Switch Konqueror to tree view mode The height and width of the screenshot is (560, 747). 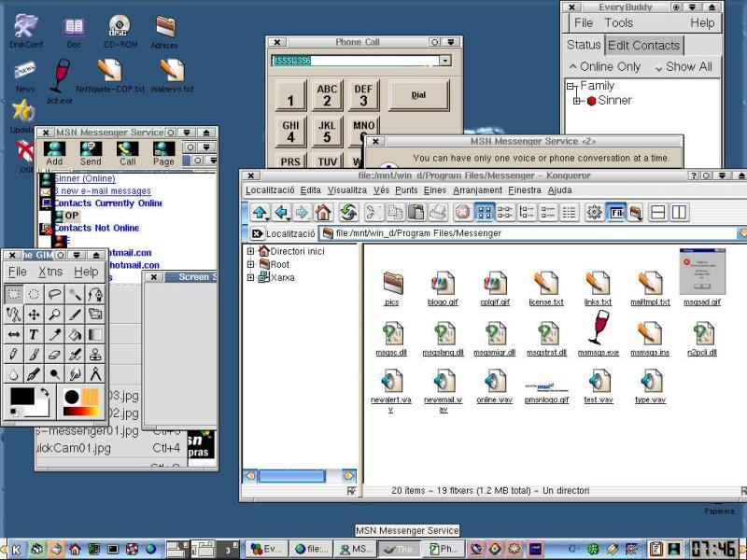pyautogui.click(x=527, y=213)
